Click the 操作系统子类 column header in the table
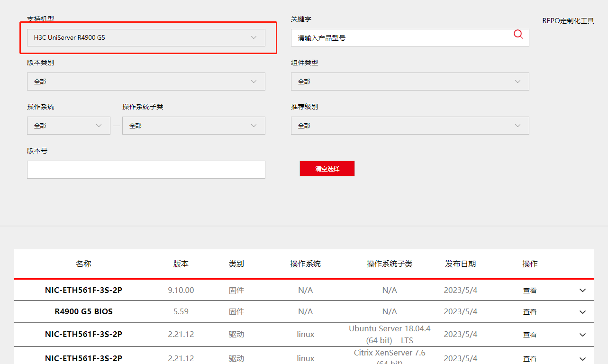Image resolution: width=608 pixels, height=364 pixels. [x=390, y=264]
